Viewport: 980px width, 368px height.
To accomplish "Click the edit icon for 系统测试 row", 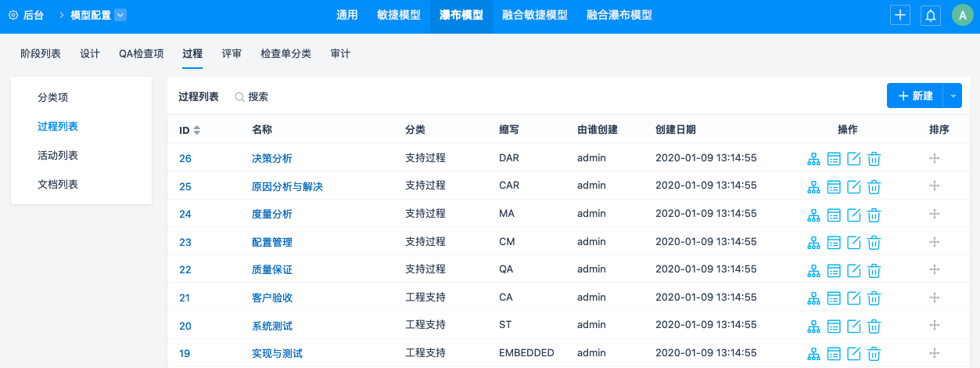I will tap(854, 326).
